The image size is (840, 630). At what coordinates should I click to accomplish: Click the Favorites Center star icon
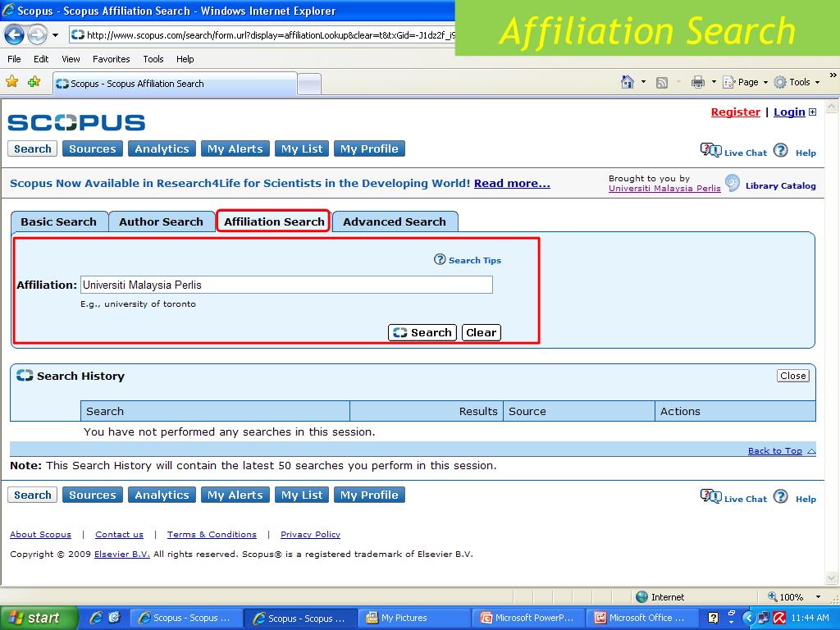11,82
